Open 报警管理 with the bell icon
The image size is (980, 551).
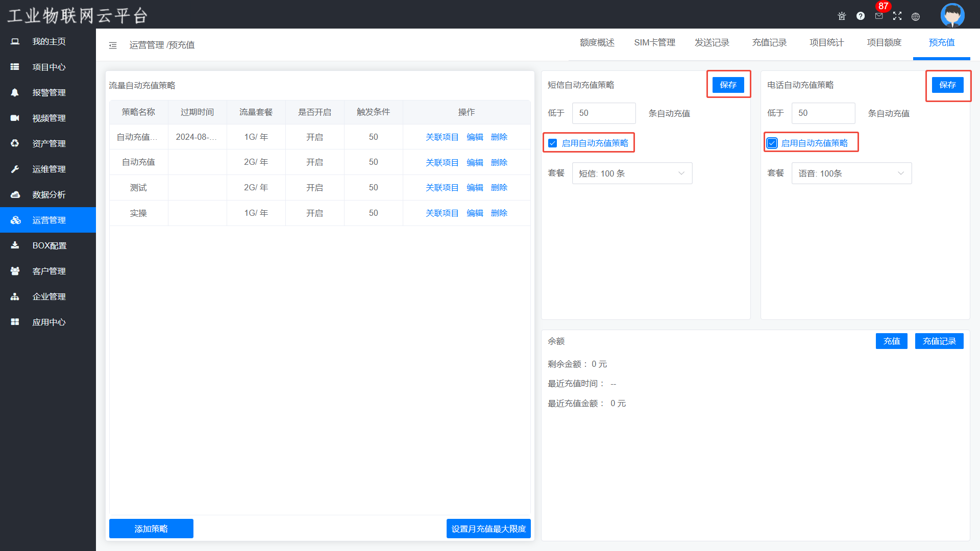(x=48, y=92)
